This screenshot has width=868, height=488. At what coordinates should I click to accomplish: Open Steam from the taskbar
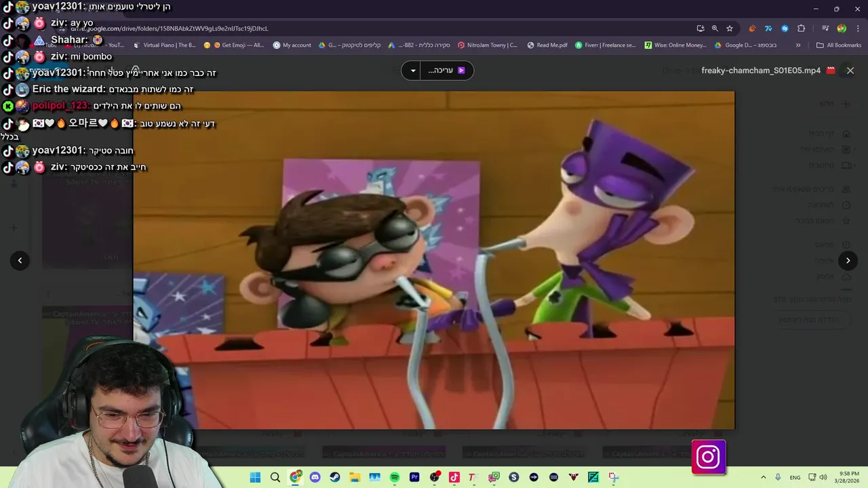click(x=334, y=477)
